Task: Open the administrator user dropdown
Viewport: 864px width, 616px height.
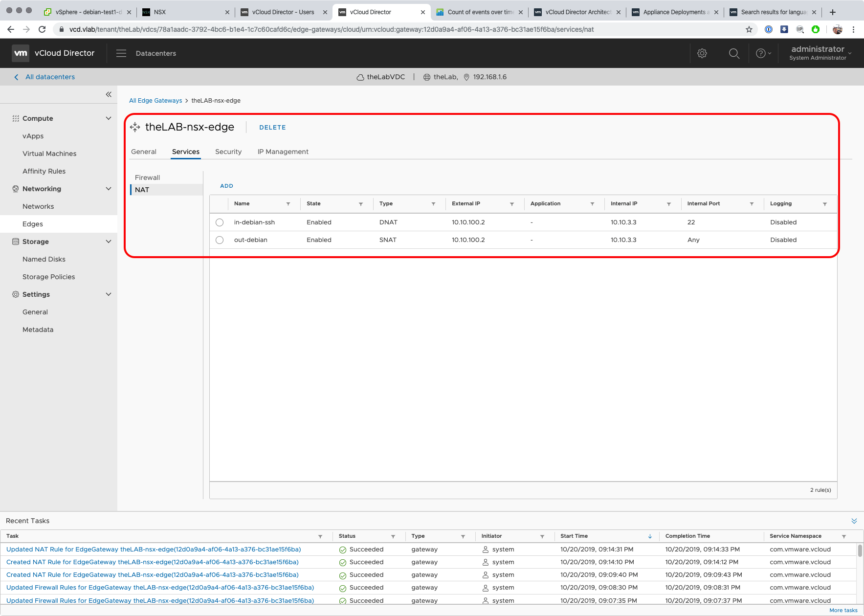Action: click(821, 53)
